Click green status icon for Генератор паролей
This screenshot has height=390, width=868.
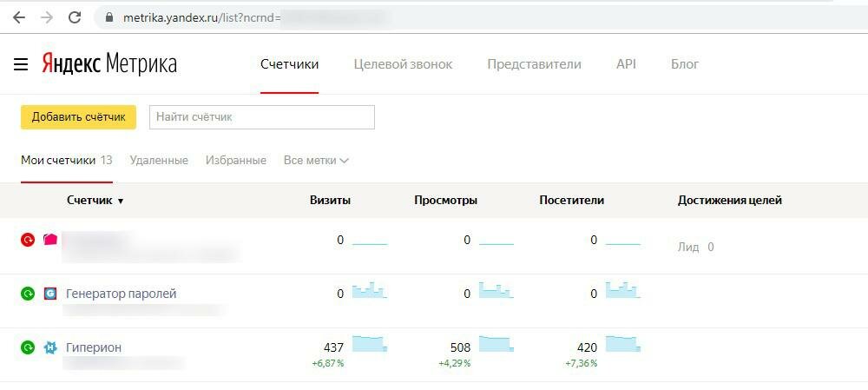pos(28,294)
